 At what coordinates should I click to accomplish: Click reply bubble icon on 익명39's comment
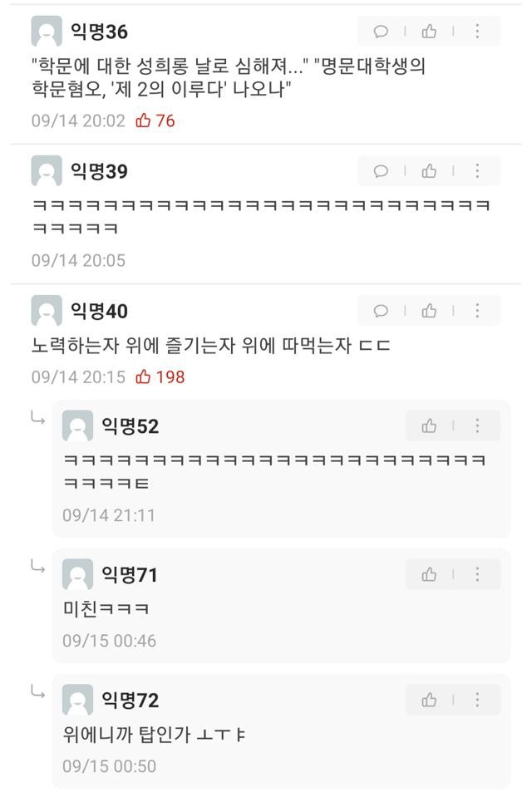[382, 171]
